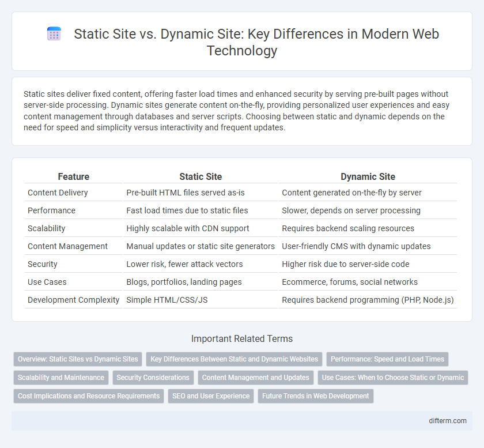Select 'Higher risk due to server-side code'
The image size is (484, 448).
tap(368, 264)
